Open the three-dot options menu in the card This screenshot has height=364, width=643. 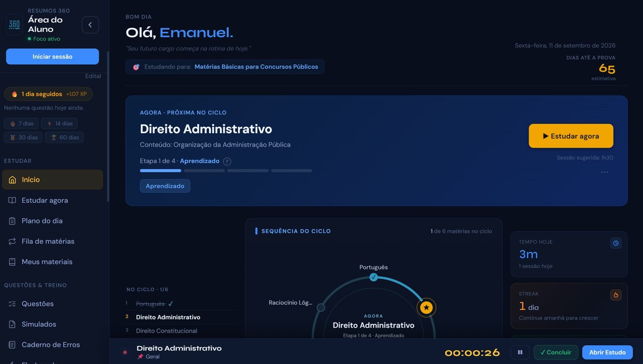[x=604, y=172]
